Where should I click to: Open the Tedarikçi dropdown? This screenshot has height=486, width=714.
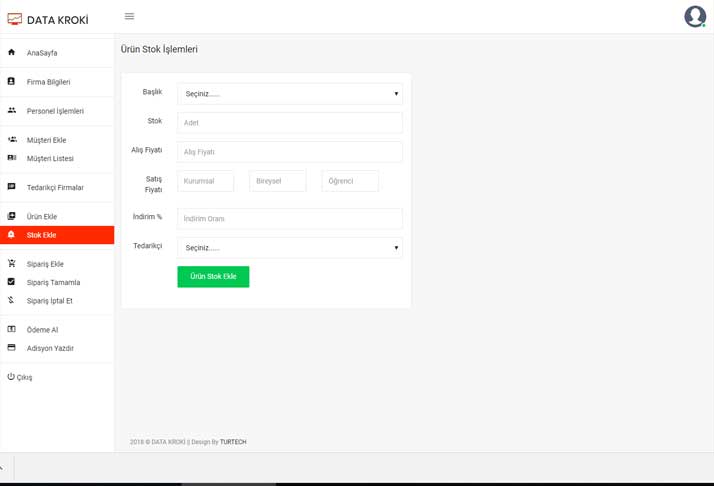(289, 248)
